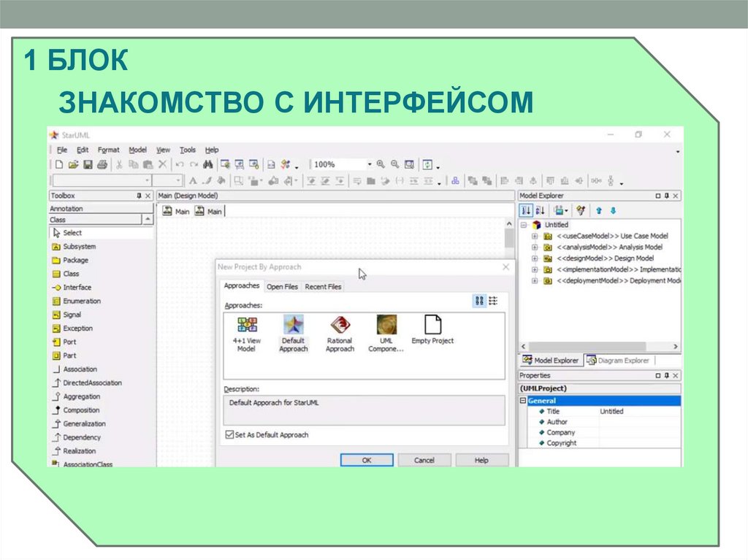The width and height of the screenshot is (748, 560).
Task: Close the New Project By Approach dialog
Action: (506, 267)
